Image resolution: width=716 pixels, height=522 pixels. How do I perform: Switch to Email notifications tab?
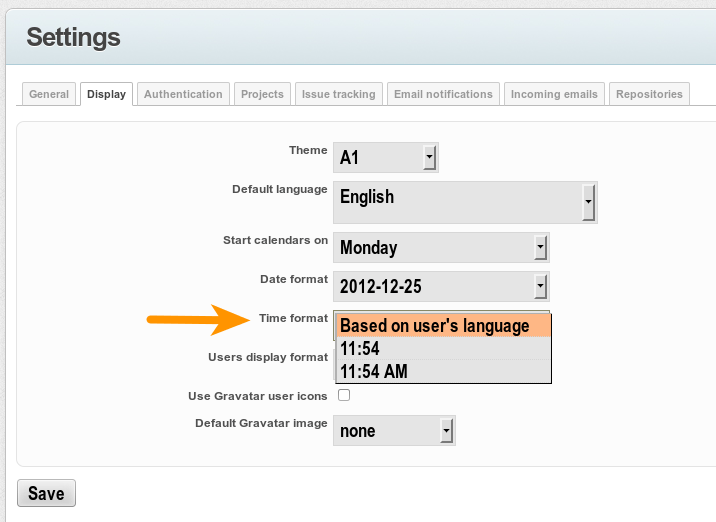(443, 94)
